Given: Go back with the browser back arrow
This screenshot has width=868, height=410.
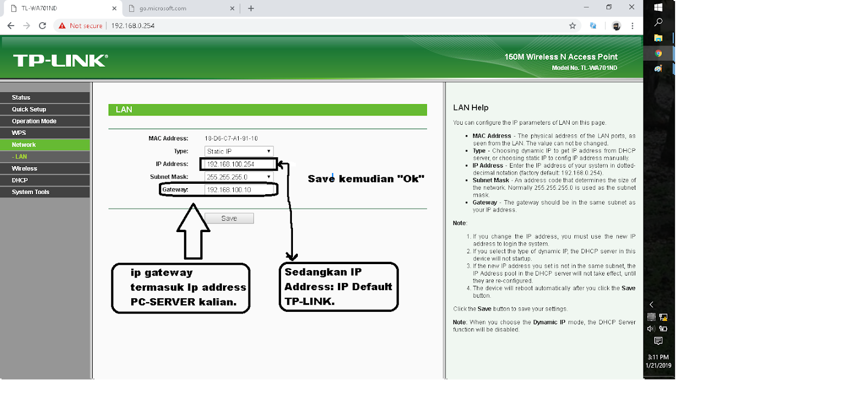Looking at the screenshot, I should [11, 25].
